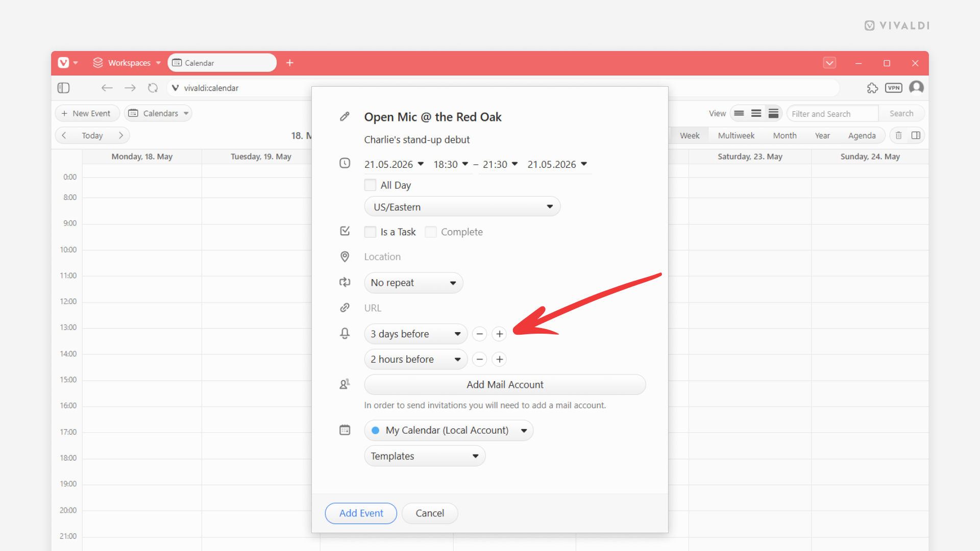Click the recurrence repeat icon
Viewport: 980px width, 551px height.
[345, 282]
